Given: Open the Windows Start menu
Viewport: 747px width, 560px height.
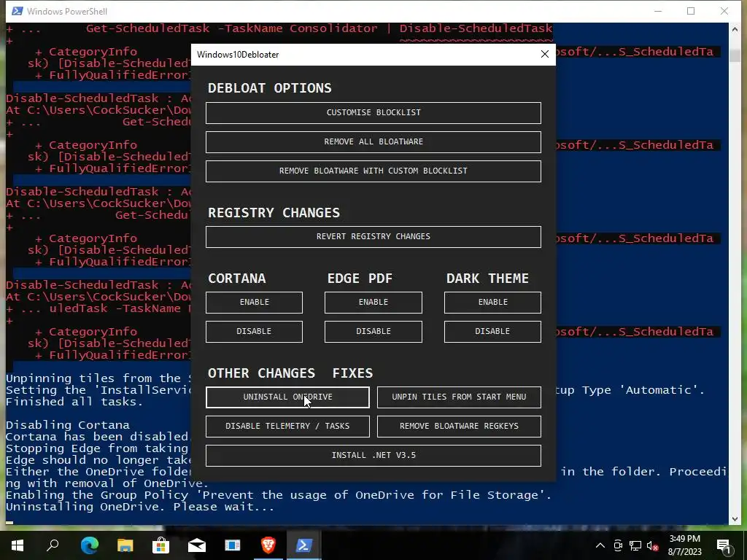Looking at the screenshot, I should pyautogui.click(x=18, y=545).
